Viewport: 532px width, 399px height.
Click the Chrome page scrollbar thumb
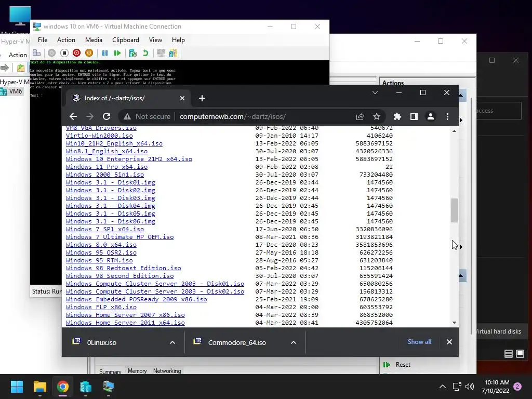[454, 210]
